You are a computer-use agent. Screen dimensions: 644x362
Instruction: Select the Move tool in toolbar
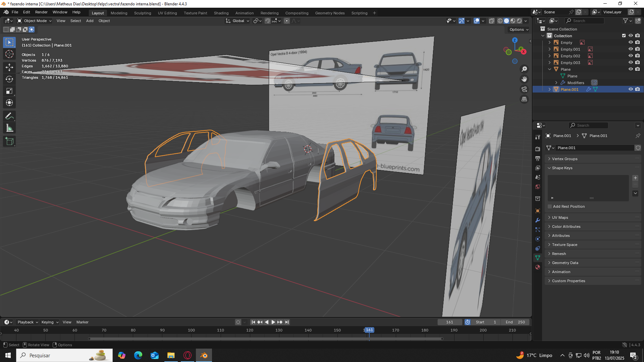[x=9, y=67]
